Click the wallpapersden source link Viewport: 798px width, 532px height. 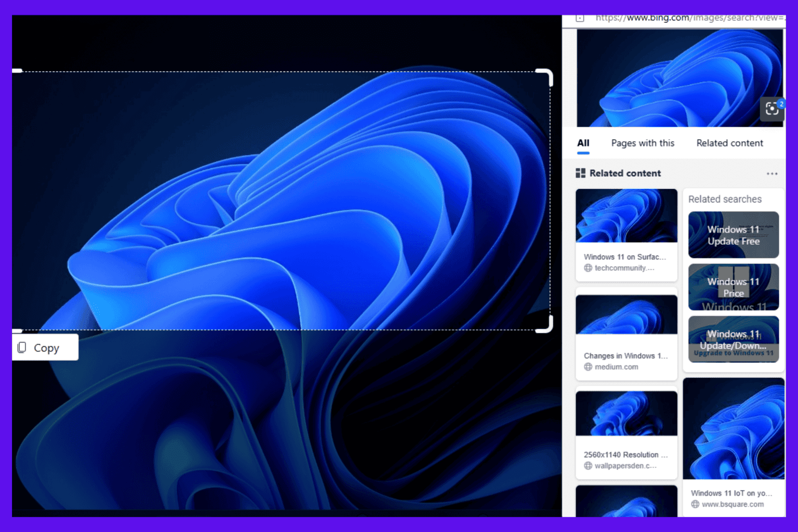click(625, 465)
